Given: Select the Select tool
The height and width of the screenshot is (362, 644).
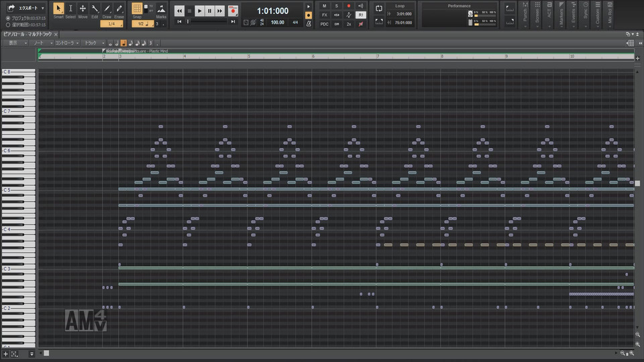Looking at the screenshot, I should click(x=70, y=9).
